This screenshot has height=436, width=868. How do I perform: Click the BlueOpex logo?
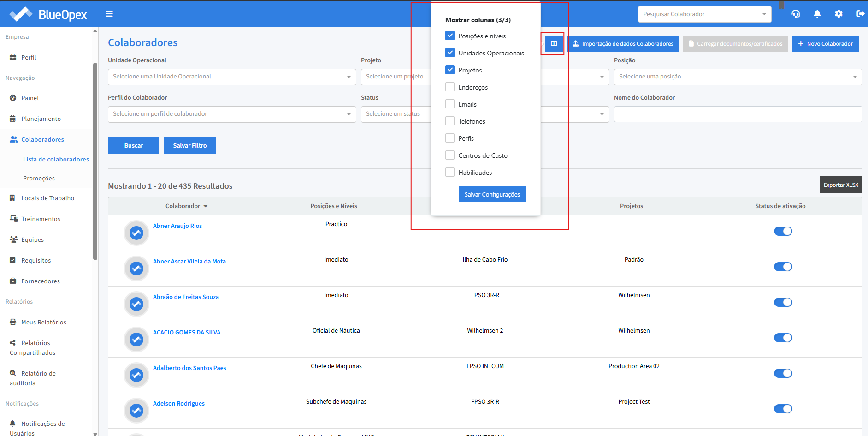(x=48, y=14)
